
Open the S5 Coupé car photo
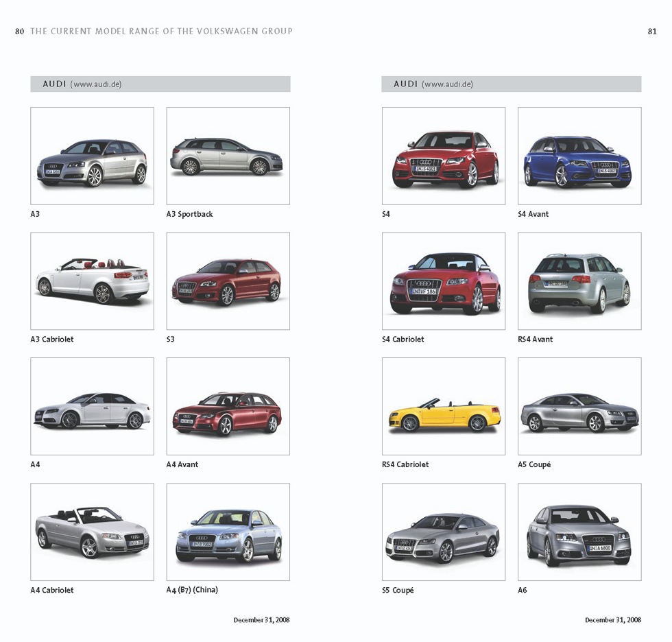click(x=444, y=532)
